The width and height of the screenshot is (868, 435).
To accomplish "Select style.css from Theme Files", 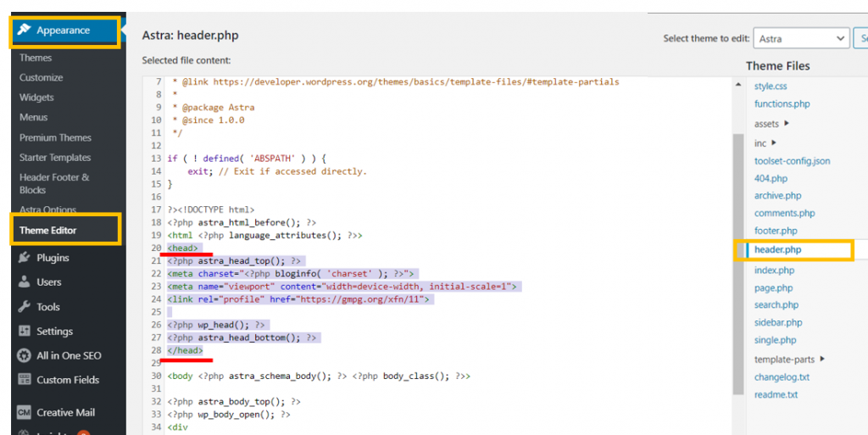I will [771, 86].
